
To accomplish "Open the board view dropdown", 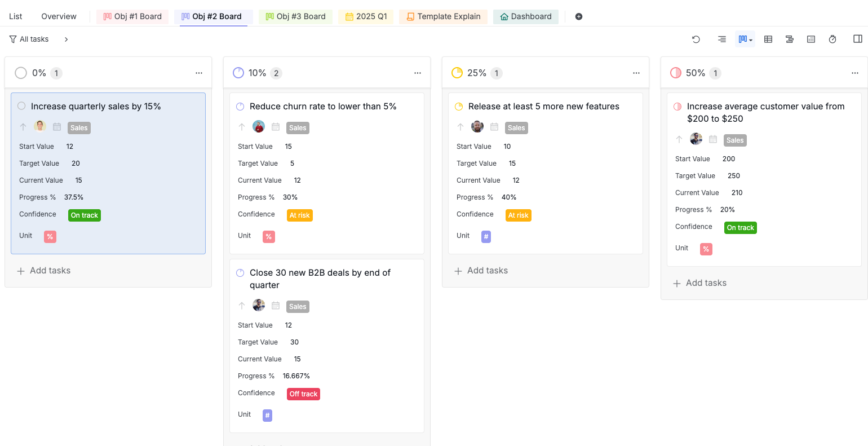I will (x=745, y=39).
